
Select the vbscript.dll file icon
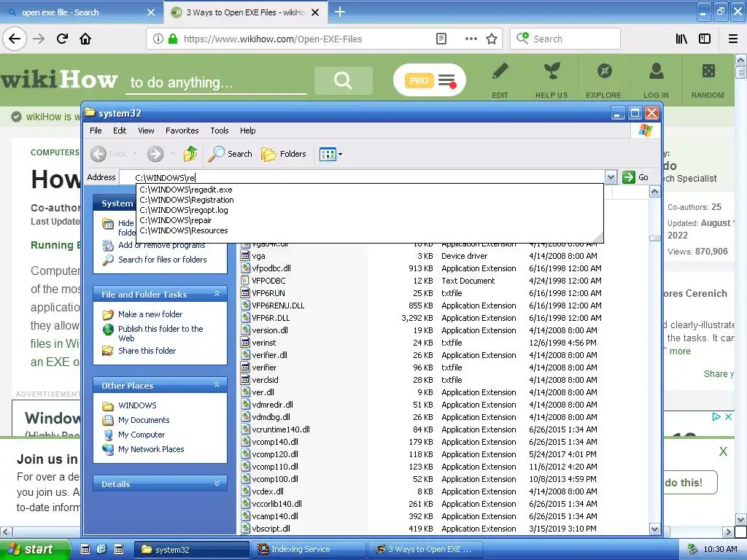pos(245,528)
